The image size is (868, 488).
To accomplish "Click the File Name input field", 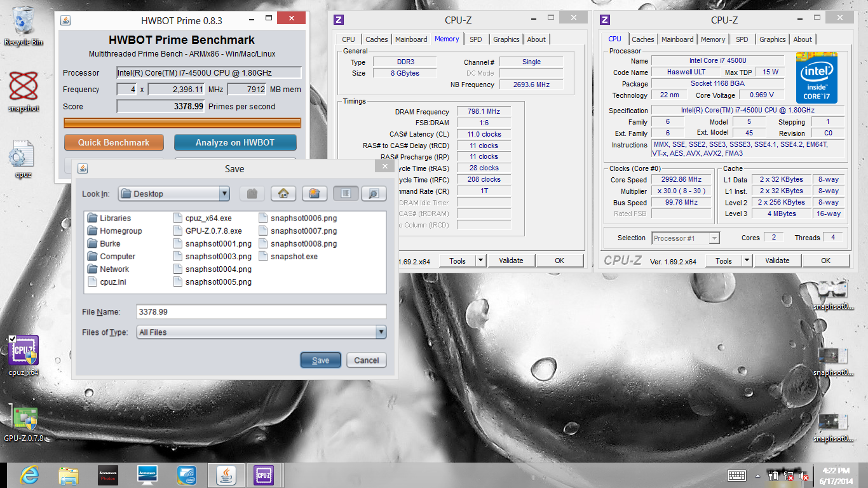I will coord(262,312).
